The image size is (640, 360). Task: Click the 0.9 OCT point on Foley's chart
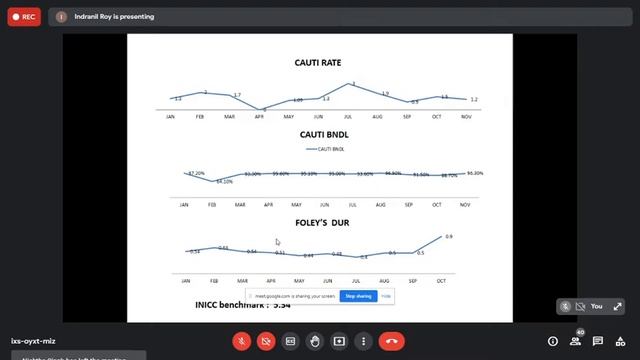442,236
